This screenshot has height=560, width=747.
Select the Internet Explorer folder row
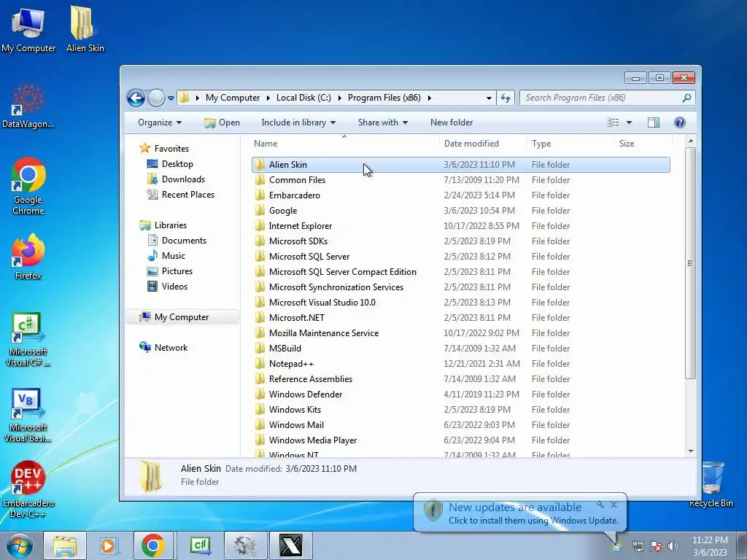click(x=461, y=226)
